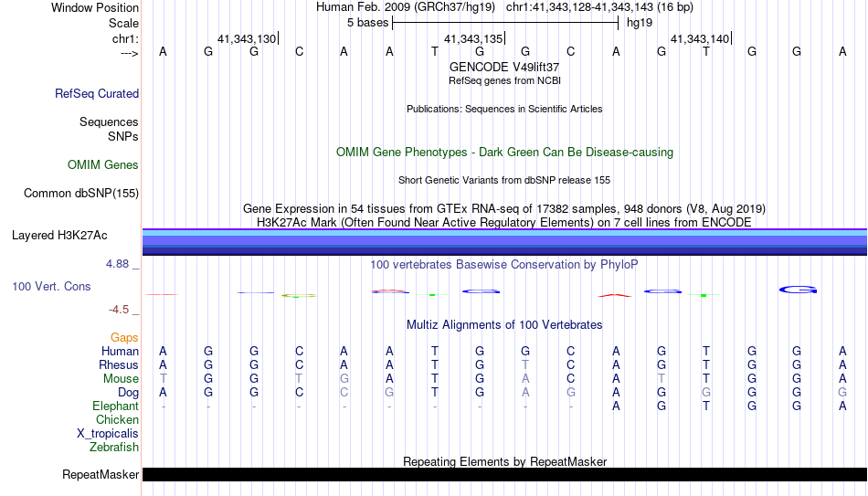
Task: Click the first Elephant aligned base A
Action: pyautogui.click(x=616, y=406)
